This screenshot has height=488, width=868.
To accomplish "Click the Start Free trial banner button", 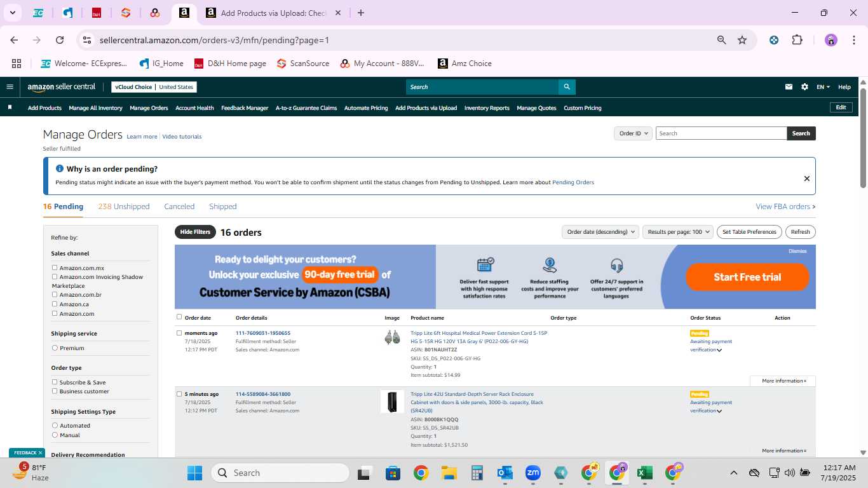I will pos(747,277).
